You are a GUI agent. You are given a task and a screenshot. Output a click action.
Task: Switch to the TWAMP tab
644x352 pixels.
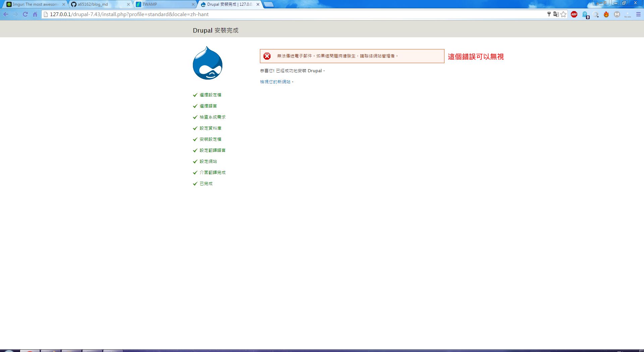164,4
